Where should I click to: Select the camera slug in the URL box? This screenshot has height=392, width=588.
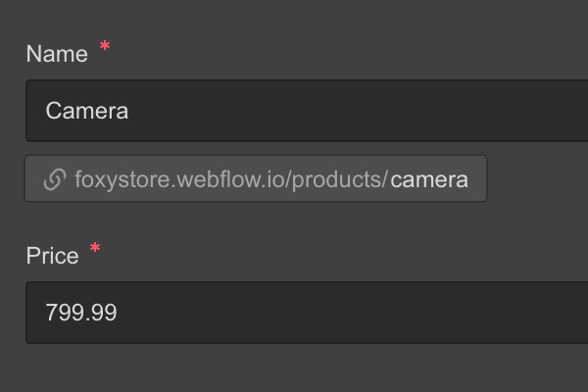tap(429, 179)
